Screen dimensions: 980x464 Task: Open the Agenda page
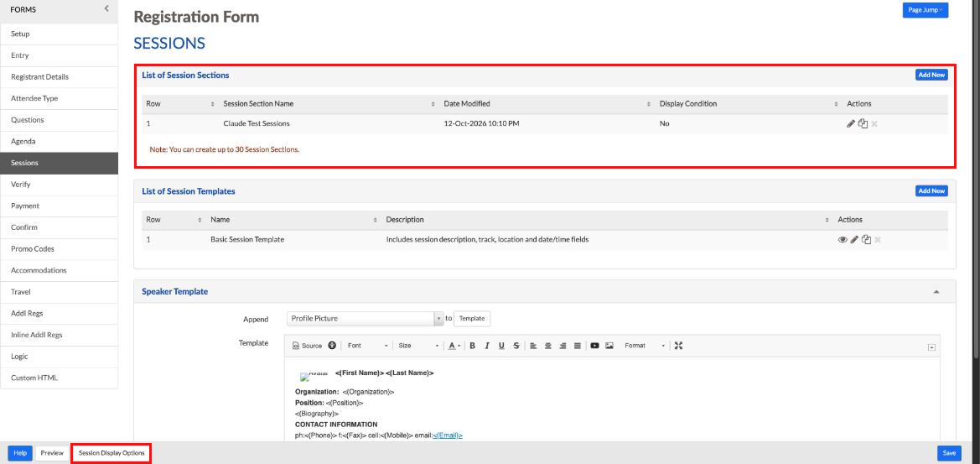(59, 141)
